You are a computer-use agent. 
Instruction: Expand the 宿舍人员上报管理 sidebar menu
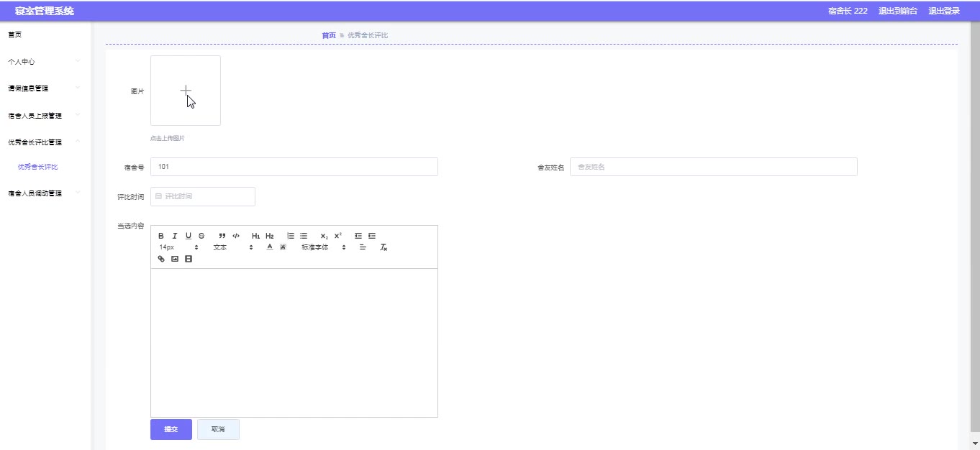[x=45, y=115]
